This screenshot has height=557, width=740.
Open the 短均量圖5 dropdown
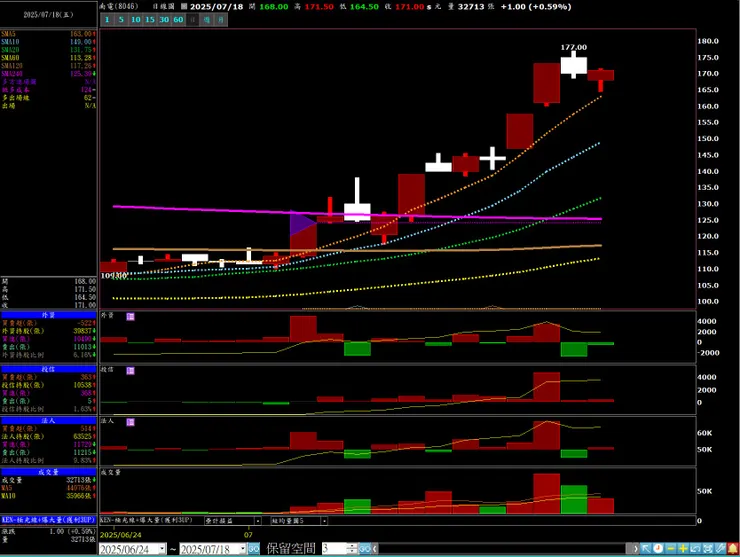pos(299,521)
